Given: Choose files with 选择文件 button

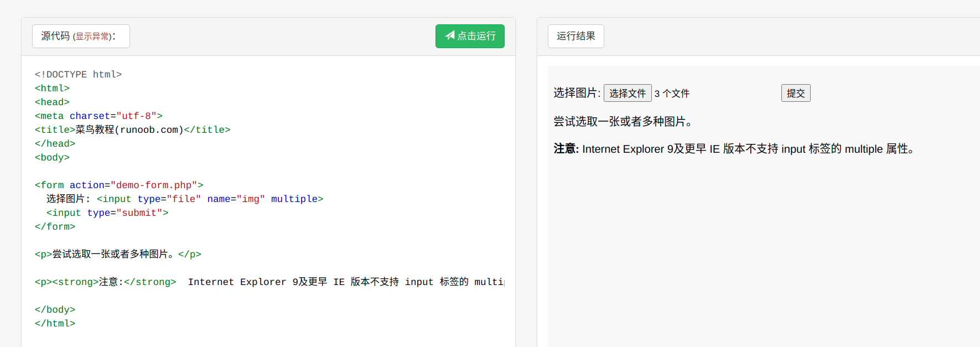Looking at the screenshot, I should (x=628, y=93).
